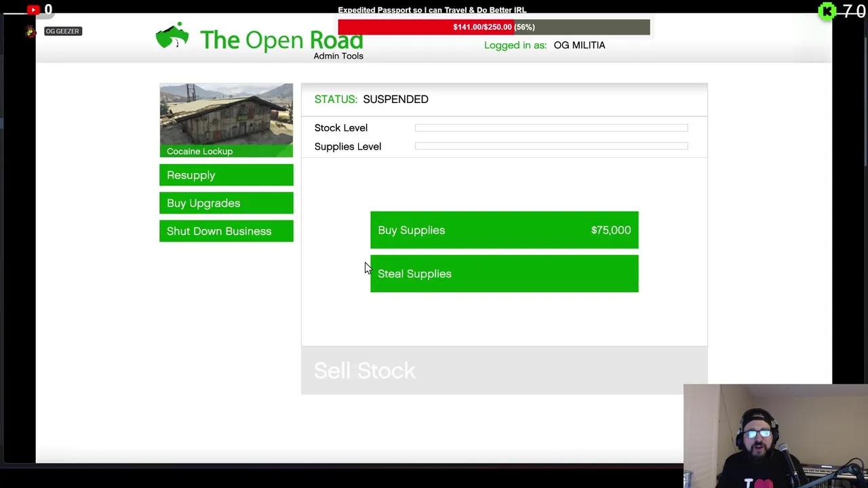The image size is (868, 488).
Task: Click the STATUS: SUSPENDED text
Action: click(371, 99)
